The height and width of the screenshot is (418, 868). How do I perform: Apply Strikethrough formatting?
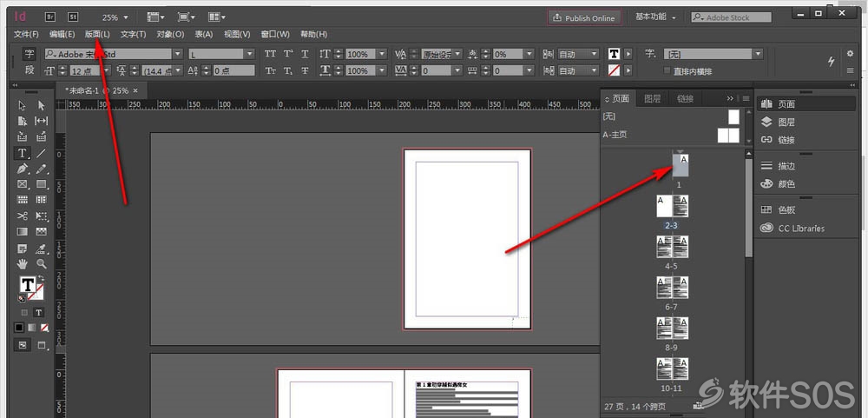tap(305, 71)
